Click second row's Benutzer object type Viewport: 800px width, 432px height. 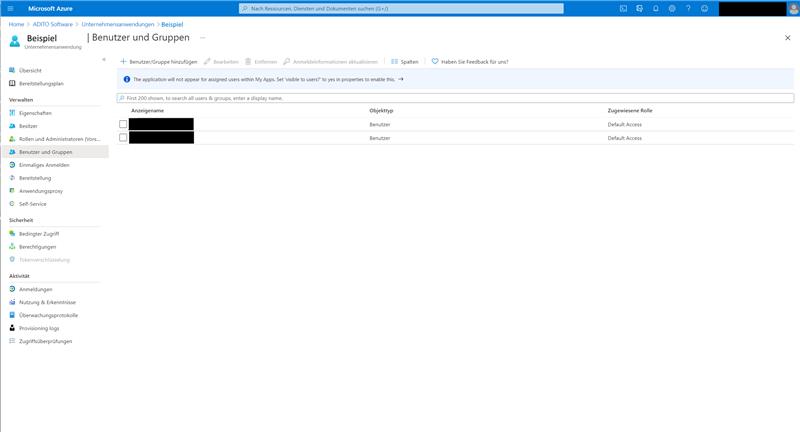380,138
